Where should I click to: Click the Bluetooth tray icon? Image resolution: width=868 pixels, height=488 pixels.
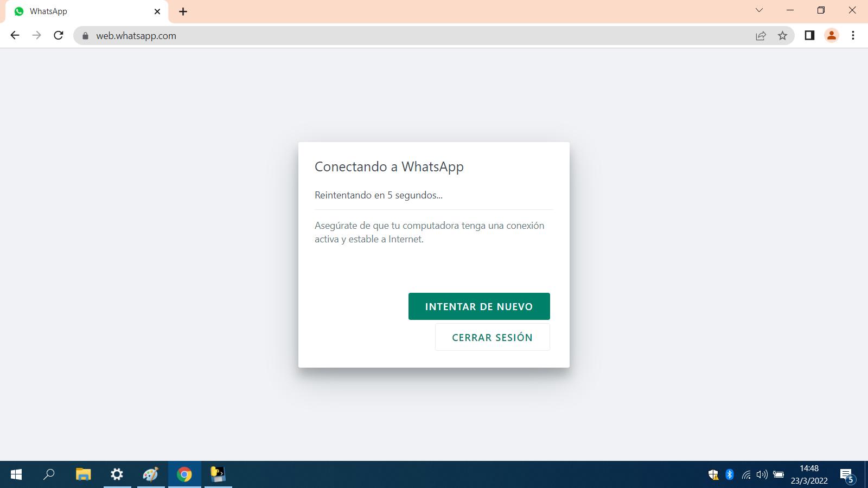click(x=730, y=475)
